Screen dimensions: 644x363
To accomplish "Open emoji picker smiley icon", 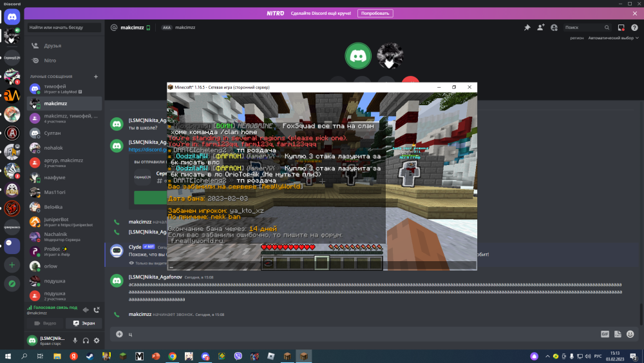I will pyautogui.click(x=630, y=334).
